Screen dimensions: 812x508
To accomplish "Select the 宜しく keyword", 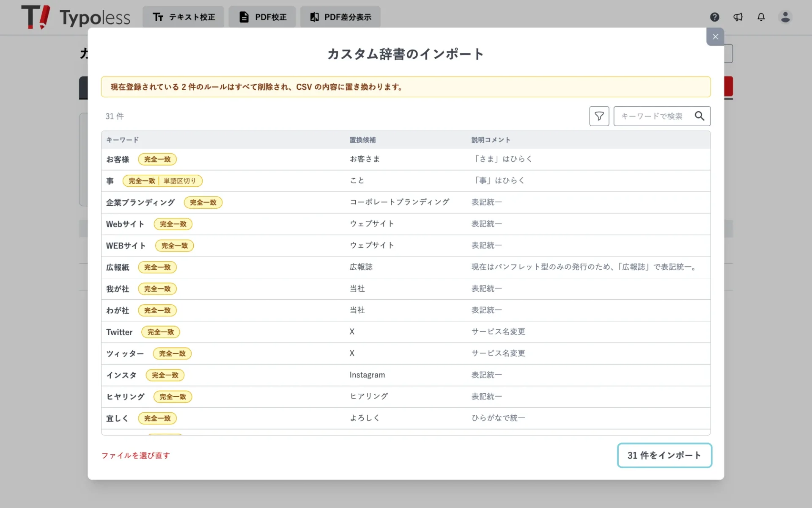I will pyautogui.click(x=118, y=418).
